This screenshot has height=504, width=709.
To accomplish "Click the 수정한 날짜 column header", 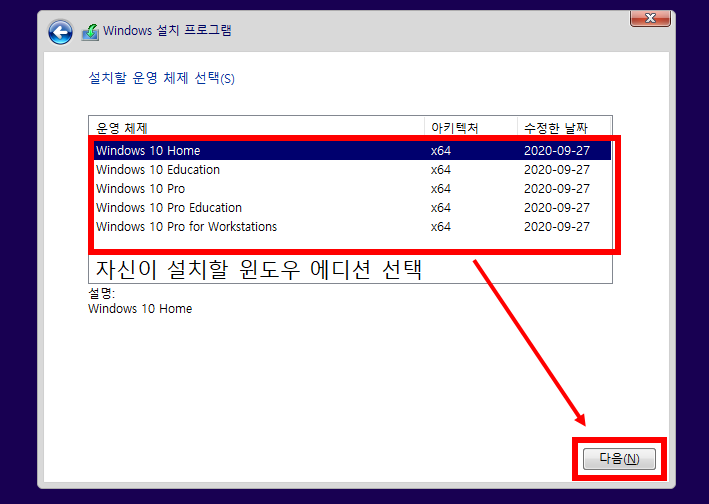I will pyautogui.click(x=564, y=128).
